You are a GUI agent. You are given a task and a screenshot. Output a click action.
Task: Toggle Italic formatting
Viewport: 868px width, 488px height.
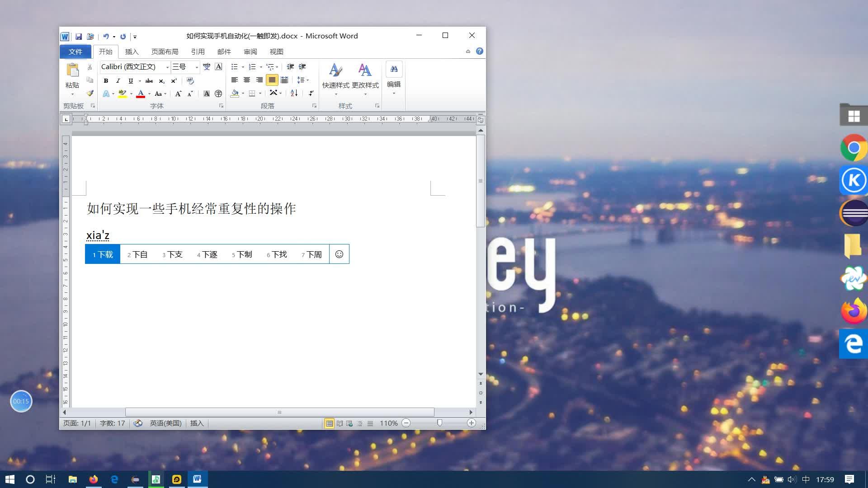tap(118, 81)
